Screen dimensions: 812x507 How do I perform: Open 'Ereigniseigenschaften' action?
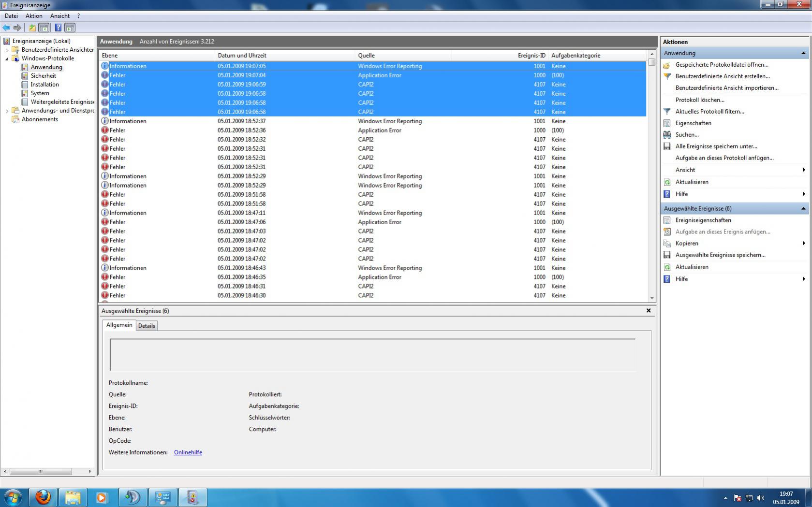703,220
